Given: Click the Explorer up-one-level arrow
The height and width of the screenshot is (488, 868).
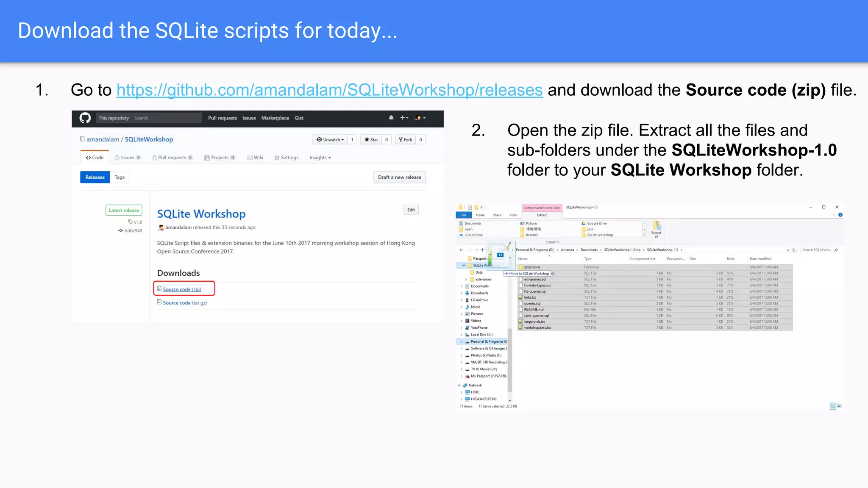Looking at the screenshot, I should tap(482, 250).
